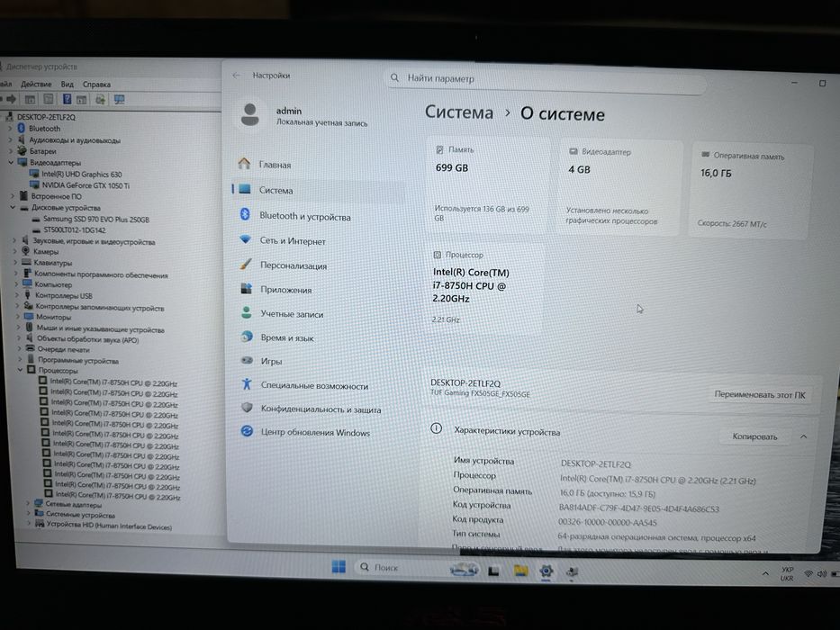
Task: Click the scan hardware monitor icon in Device Manager toolbar
Action: 119,100
